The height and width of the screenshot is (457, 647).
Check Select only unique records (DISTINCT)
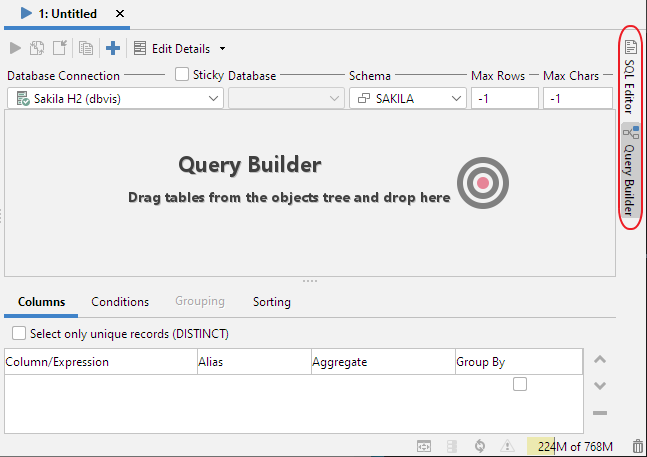[19, 333]
